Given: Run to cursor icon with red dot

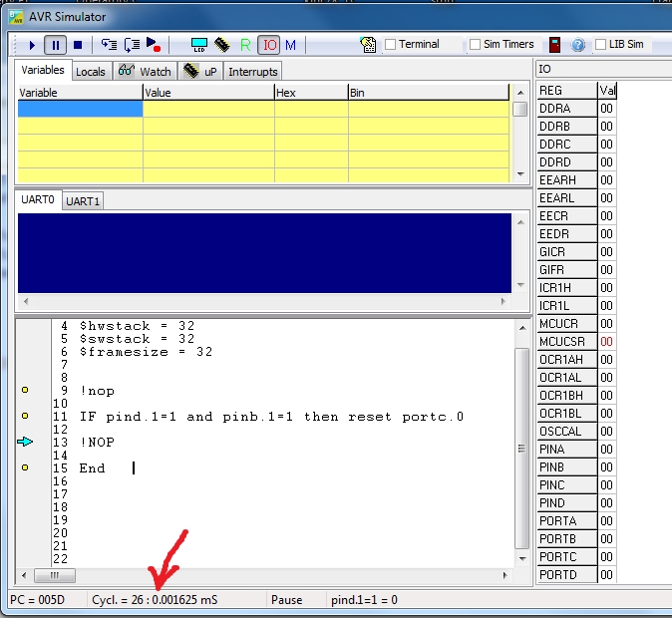Looking at the screenshot, I should coord(154,45).
